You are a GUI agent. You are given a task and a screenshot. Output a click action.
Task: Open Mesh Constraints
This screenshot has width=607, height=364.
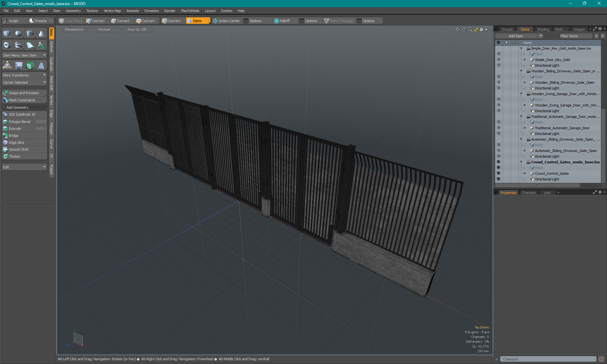tap(24, 100)
